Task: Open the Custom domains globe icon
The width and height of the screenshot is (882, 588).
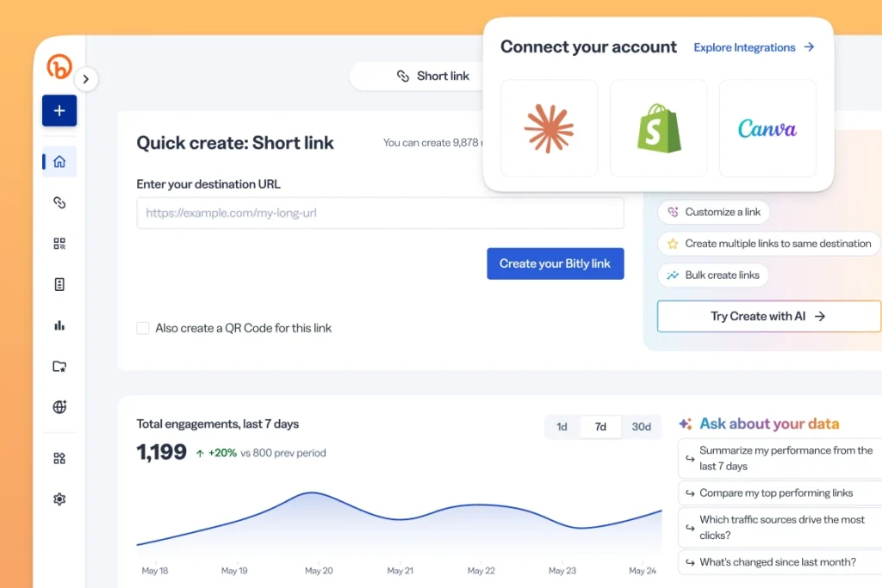Action: click(x=59, y=407)
